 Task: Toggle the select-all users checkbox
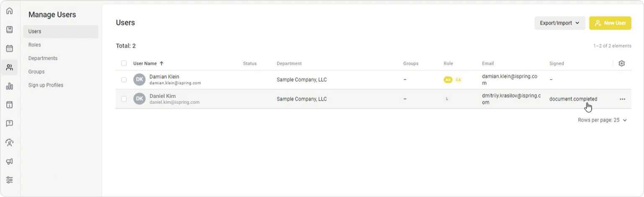click(x=124, y=64)
